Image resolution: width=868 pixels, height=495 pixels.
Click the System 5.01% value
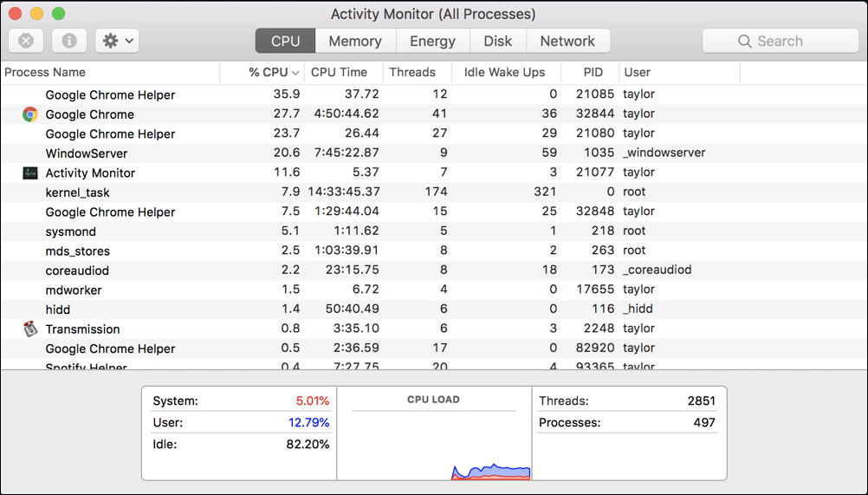pyautogui.click(x=312, y=401)
